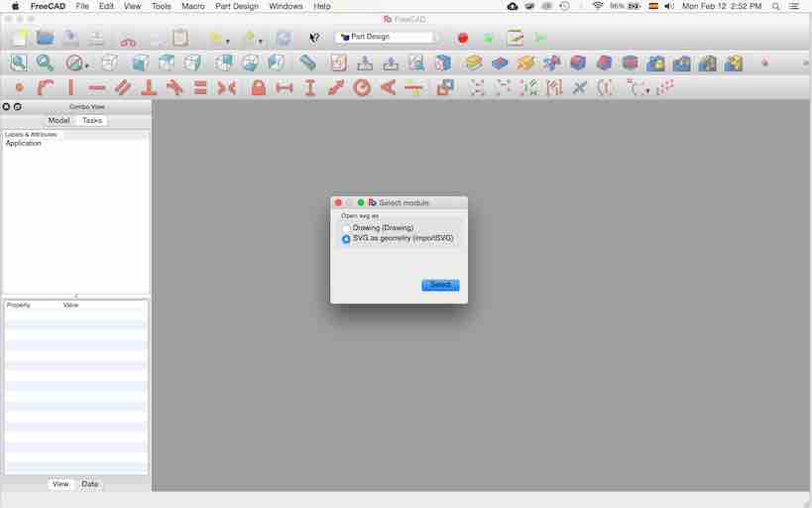Create a new sketch with the sketch icon
The width and height of the screenshot is (812, 508).
coord(339,63)
